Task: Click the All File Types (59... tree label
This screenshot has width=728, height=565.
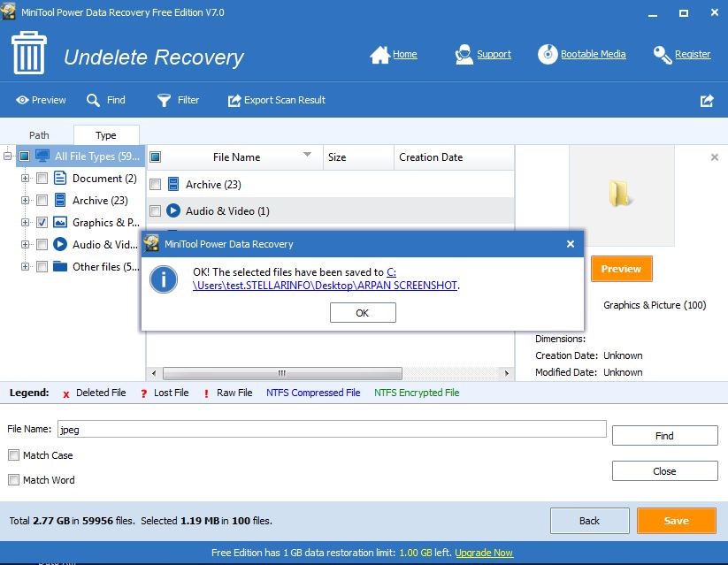Action: (97, 156)
